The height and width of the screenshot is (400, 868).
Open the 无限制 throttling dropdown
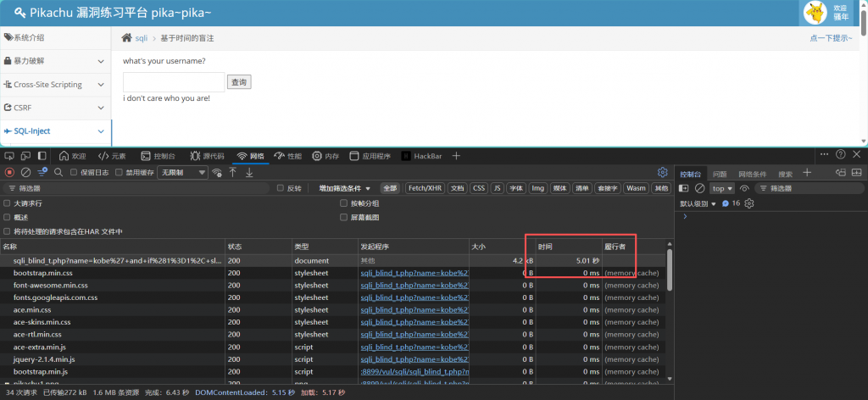tap(183, 172)
